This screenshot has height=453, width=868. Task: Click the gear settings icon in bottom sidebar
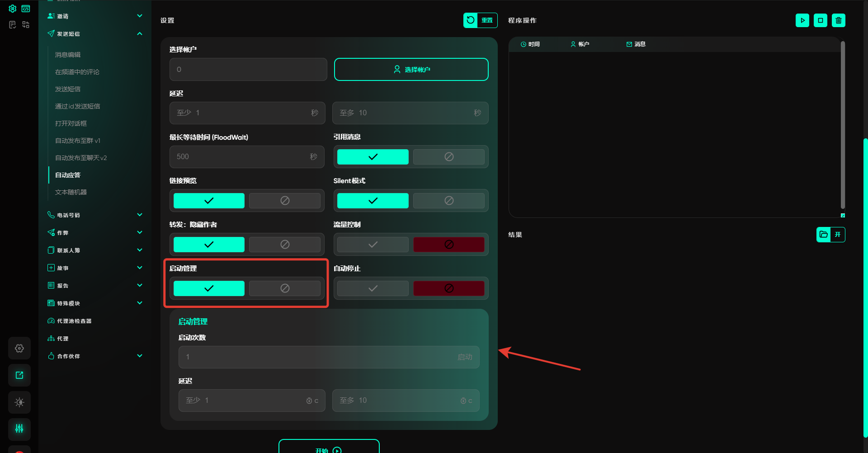[x=19, y=348]
